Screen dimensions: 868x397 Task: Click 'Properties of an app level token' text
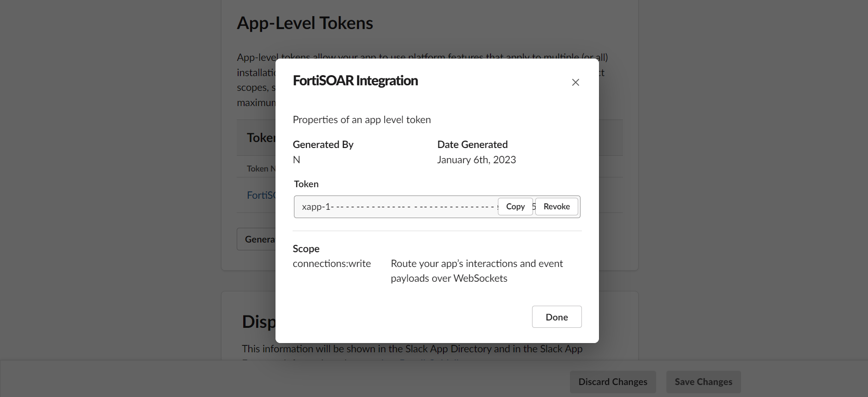point(362,119)
